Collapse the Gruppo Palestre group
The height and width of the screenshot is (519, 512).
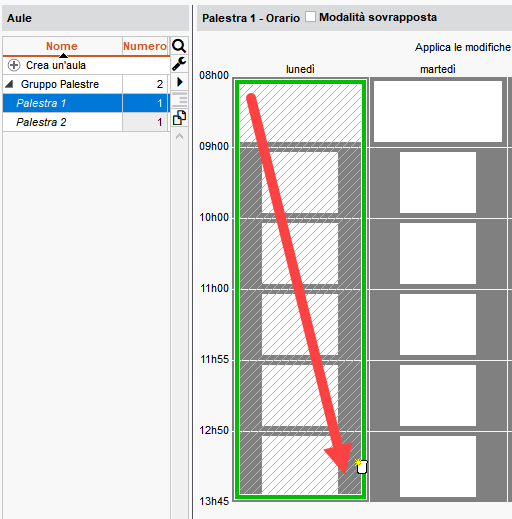(x=9, y=84)
